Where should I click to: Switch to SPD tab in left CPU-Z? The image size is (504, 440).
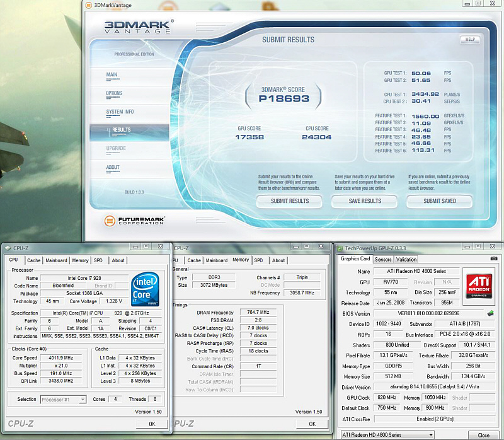98,260
